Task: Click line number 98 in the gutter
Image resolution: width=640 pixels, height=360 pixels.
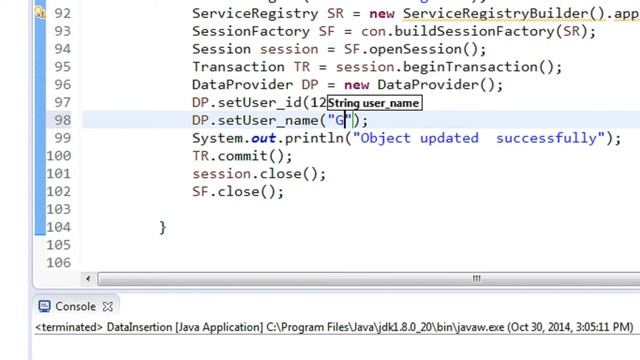Action: (62, 120)
